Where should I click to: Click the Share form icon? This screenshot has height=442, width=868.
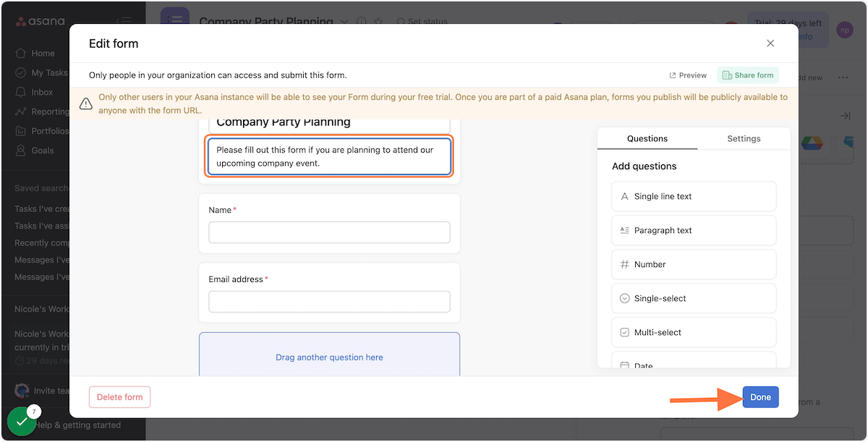coord(727,75)
